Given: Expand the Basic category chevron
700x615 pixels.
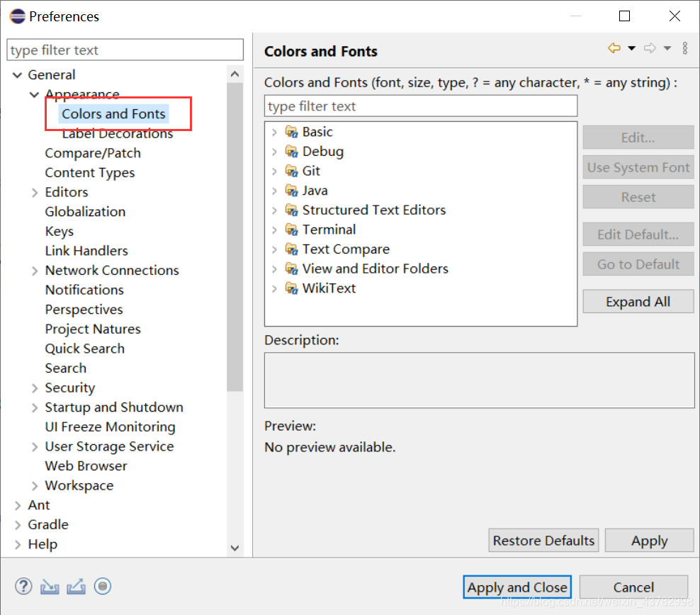Looking at the screenshot, I should coord(275,132).
